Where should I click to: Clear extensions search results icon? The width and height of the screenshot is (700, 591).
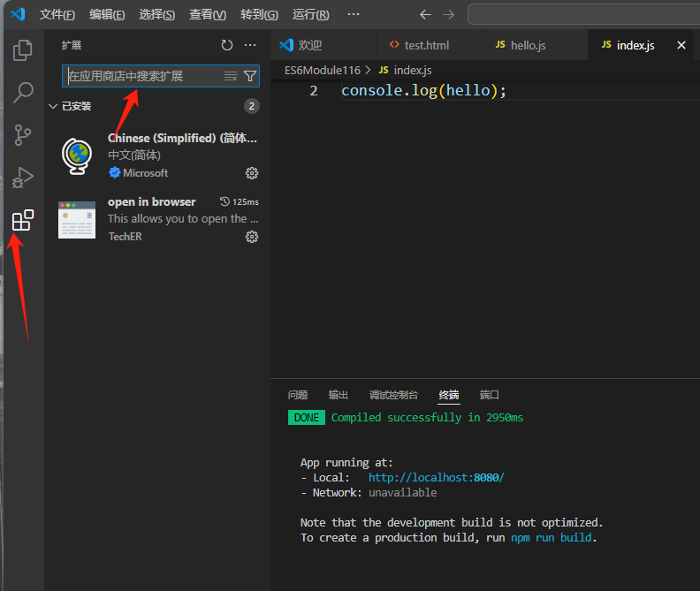point(231,76)
